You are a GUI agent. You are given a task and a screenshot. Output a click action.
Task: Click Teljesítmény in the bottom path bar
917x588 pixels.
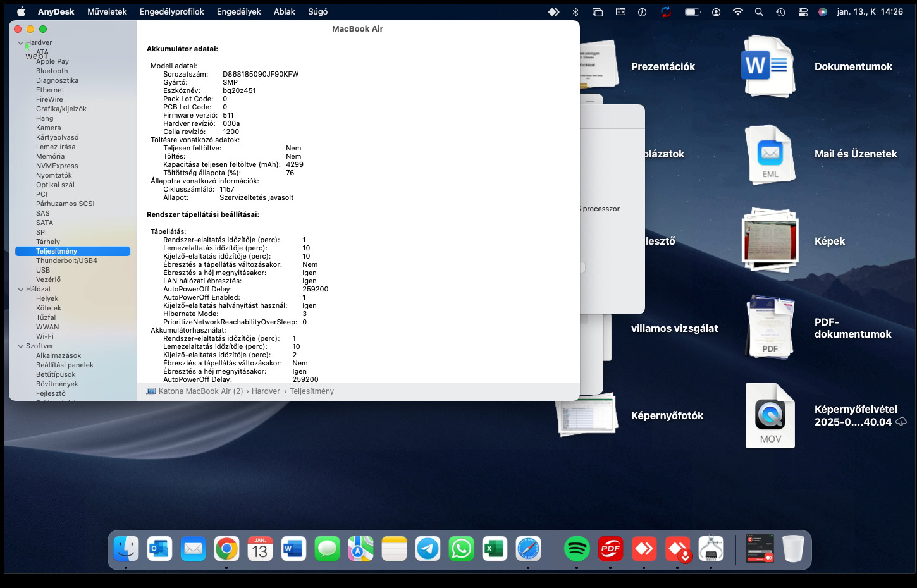(x=312, y=391)
